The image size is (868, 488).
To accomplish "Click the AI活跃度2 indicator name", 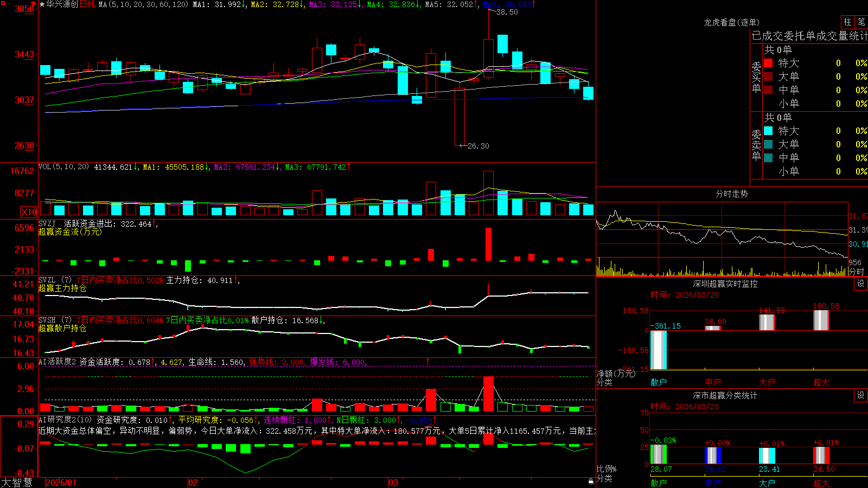I will (x=58, y=362).
